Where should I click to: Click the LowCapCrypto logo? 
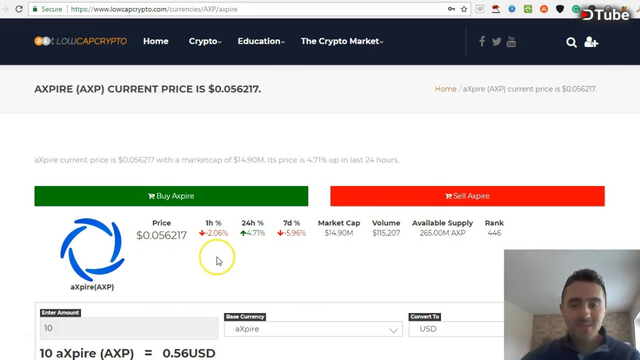click(x=80, y=41)
